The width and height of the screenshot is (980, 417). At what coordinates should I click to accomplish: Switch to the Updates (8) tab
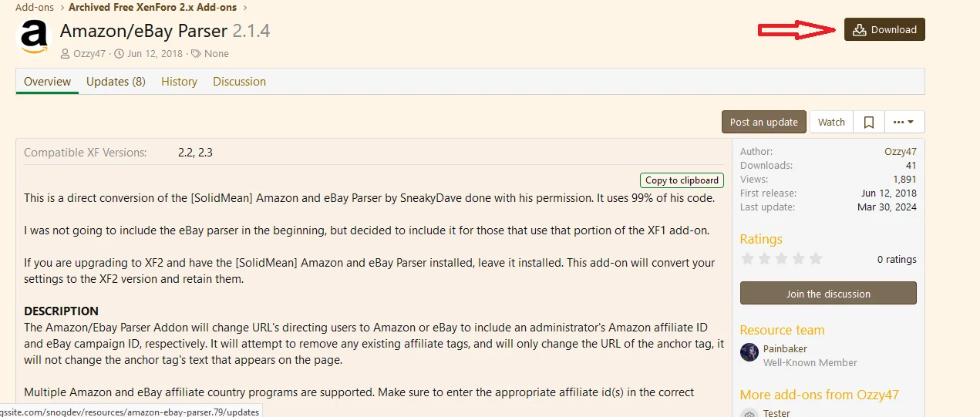point(116,82)
